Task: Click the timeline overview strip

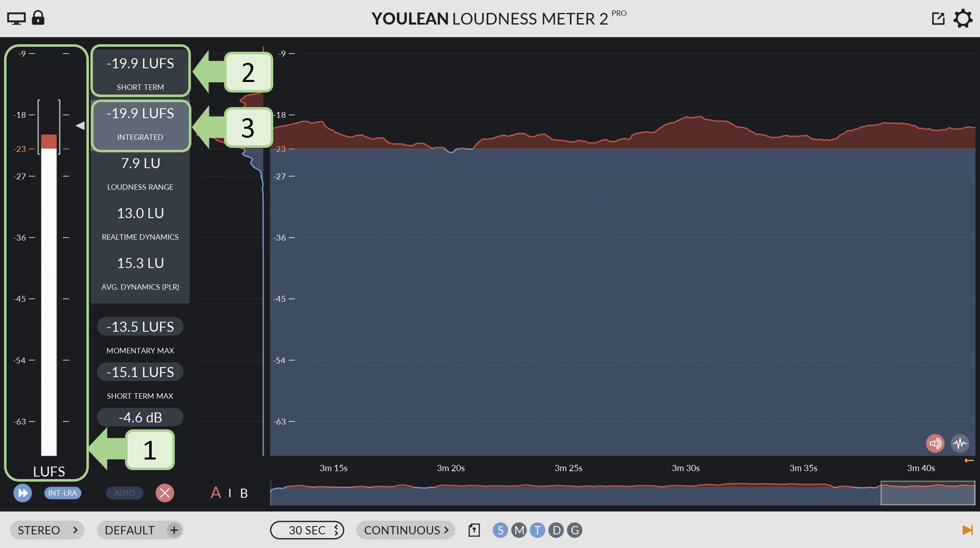Action: (x=622, y=493)
